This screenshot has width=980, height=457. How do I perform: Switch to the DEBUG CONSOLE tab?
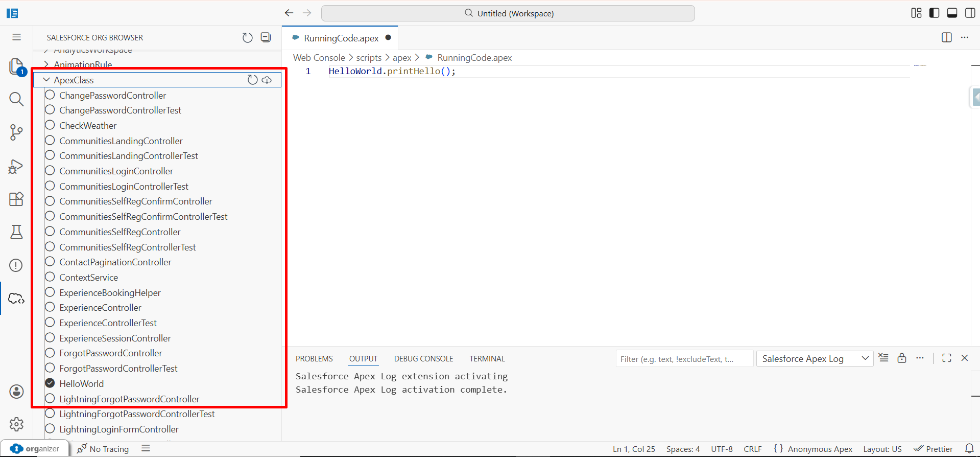tap(423, 359)
